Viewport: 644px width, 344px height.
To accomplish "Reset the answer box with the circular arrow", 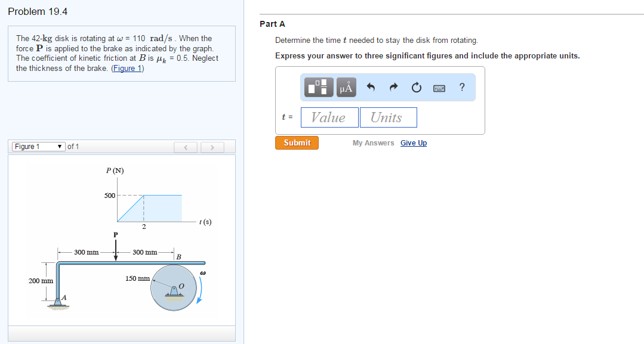I will (x=416, y=87).
